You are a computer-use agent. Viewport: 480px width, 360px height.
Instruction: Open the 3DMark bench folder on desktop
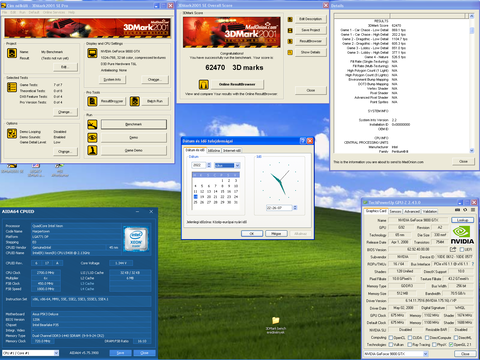(276, 325)
